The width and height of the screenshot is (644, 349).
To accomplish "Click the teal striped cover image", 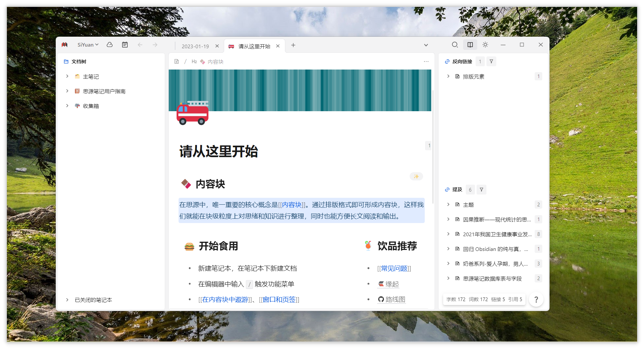I will [300, 90].
